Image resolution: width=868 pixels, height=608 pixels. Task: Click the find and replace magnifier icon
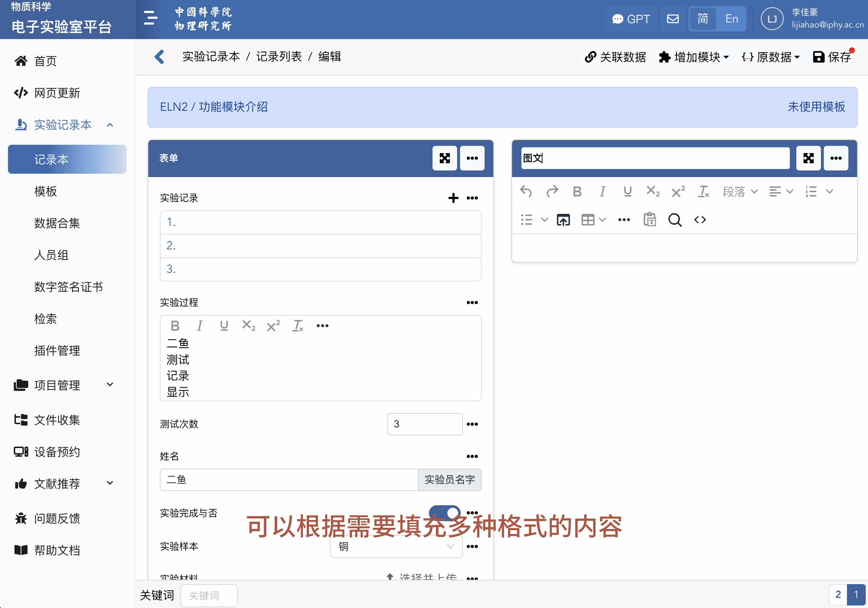675,220
